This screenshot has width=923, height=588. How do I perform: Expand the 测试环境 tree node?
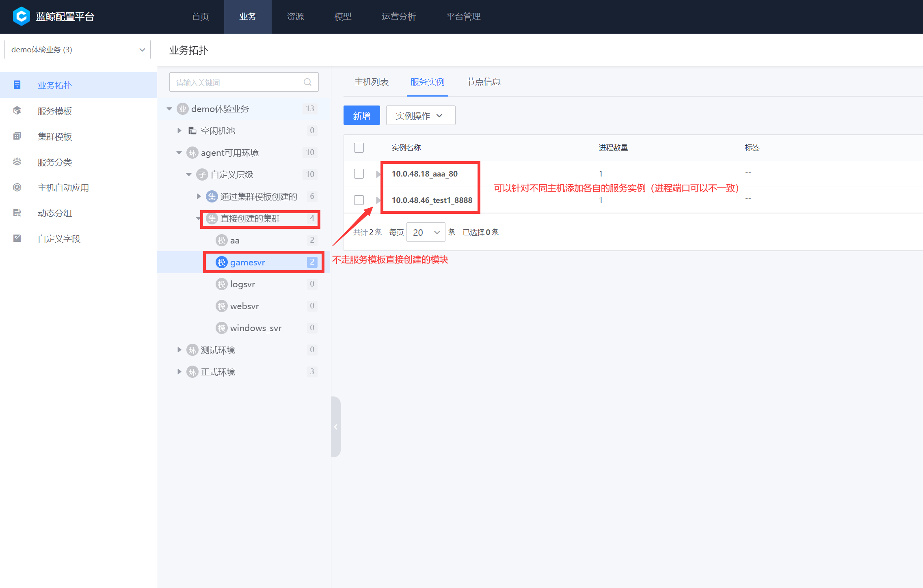click(x=179, y=350)
